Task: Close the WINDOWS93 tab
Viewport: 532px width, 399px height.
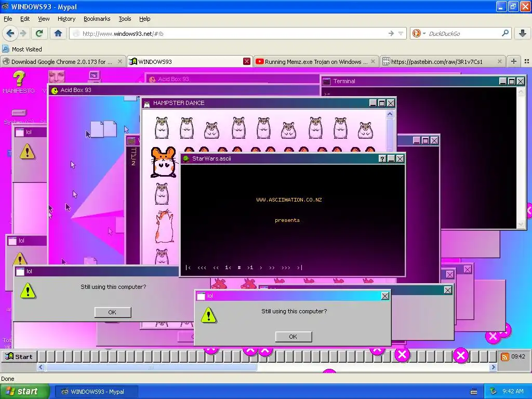Action: click(x=247, y=61)
